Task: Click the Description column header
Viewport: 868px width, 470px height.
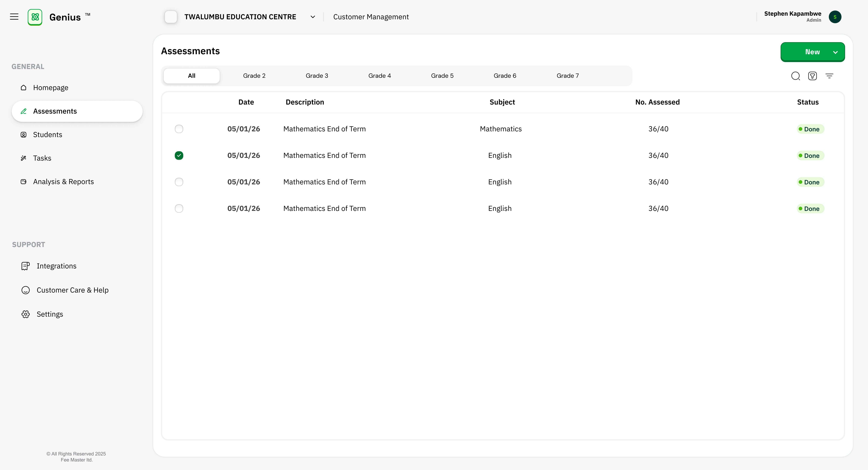Action: click(x=305, y=102)
